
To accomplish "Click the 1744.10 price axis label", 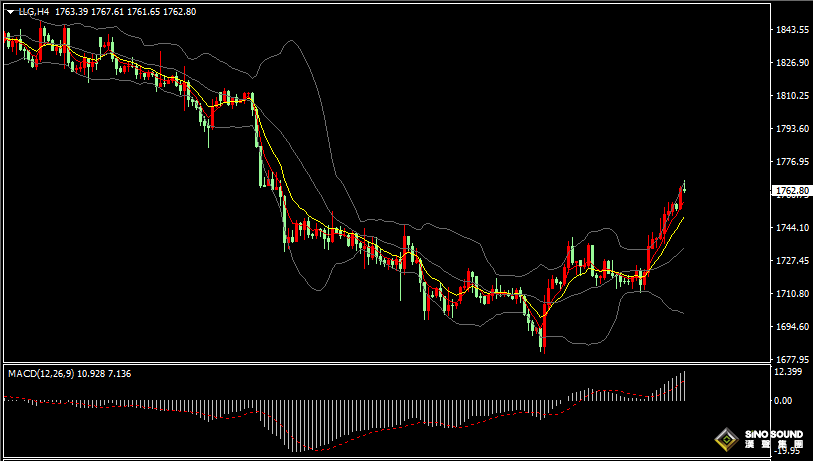I will click(x=792, y=228).
